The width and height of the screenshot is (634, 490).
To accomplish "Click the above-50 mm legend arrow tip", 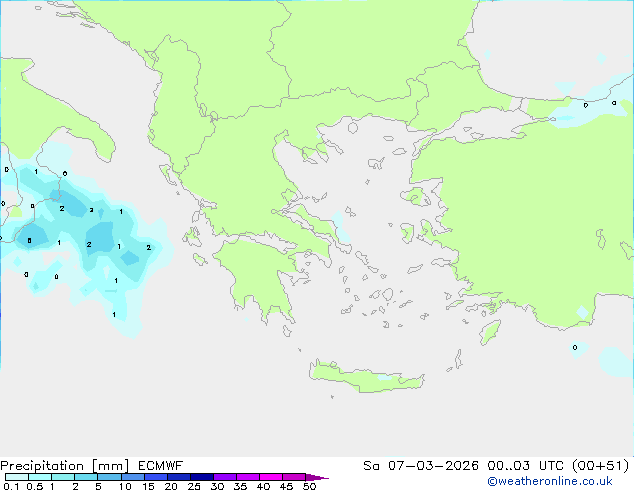I will (317, 477).
